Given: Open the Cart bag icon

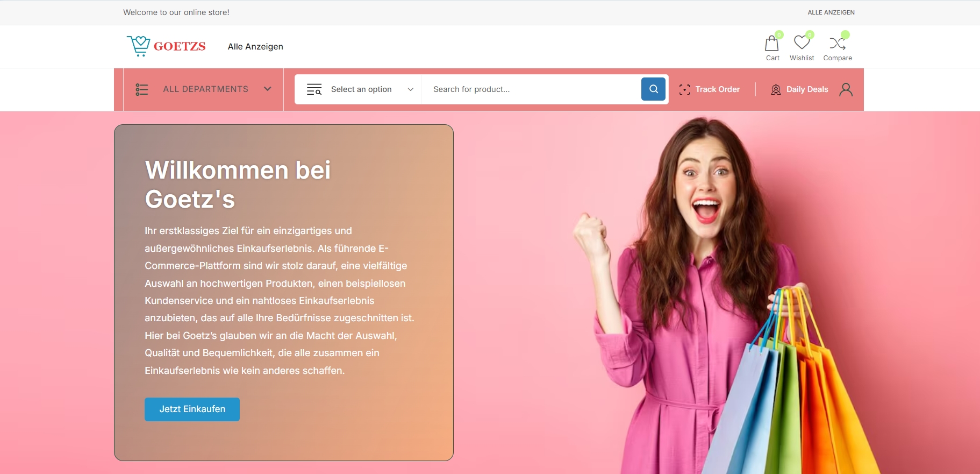Looking at the screenshot, I should pos(772,43).
